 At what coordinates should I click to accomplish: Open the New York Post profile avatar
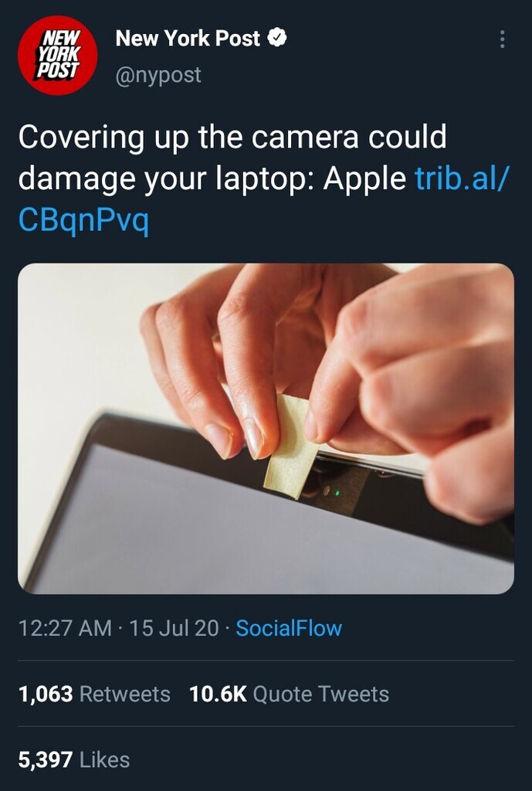pos(57,55)
